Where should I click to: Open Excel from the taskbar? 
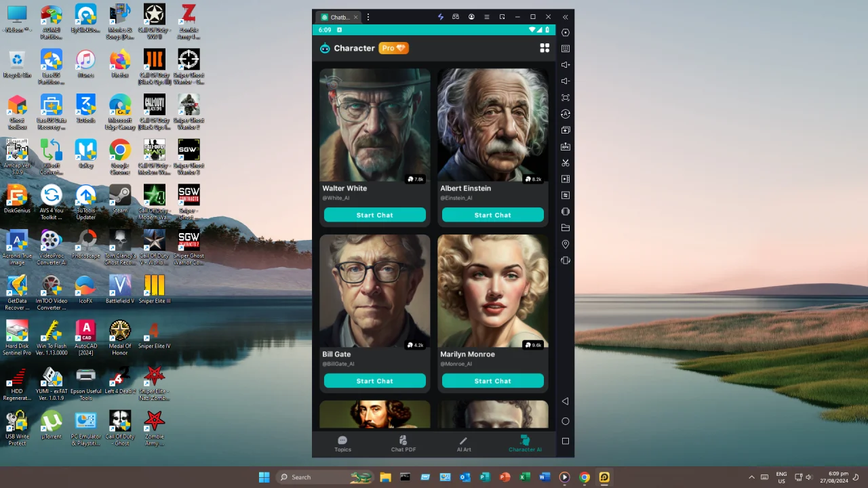524,477
